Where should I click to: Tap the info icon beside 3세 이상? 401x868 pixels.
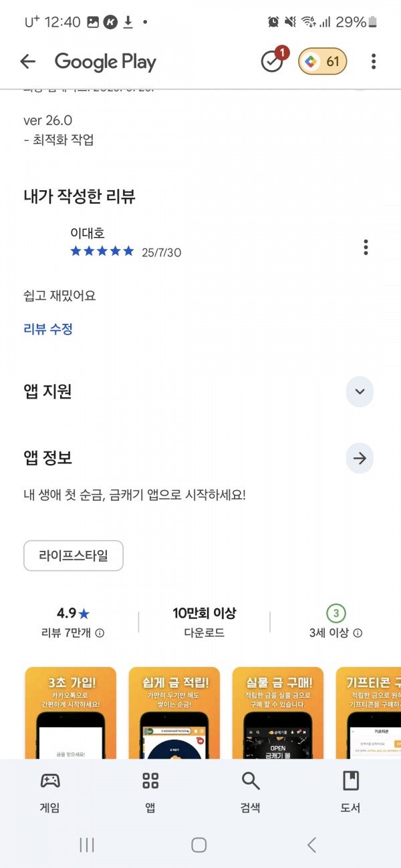358,633
